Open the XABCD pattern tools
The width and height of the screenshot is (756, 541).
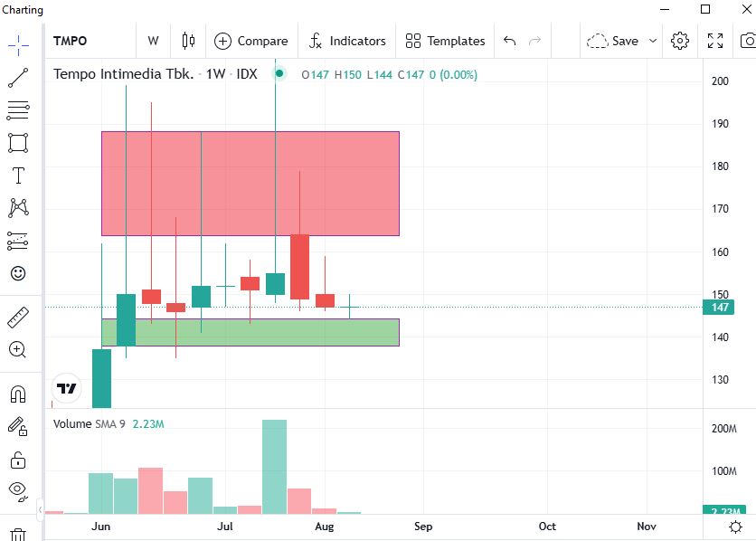18,208
